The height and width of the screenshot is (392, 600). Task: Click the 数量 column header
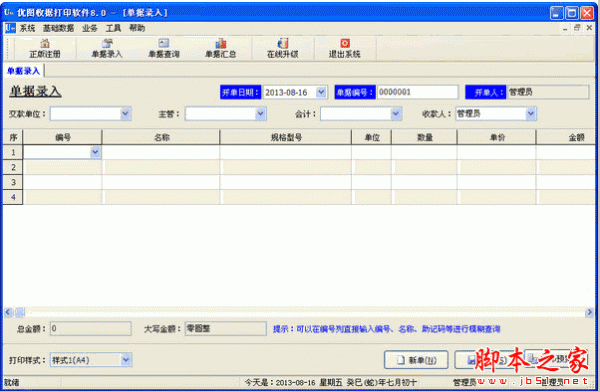tap(424, 137)
